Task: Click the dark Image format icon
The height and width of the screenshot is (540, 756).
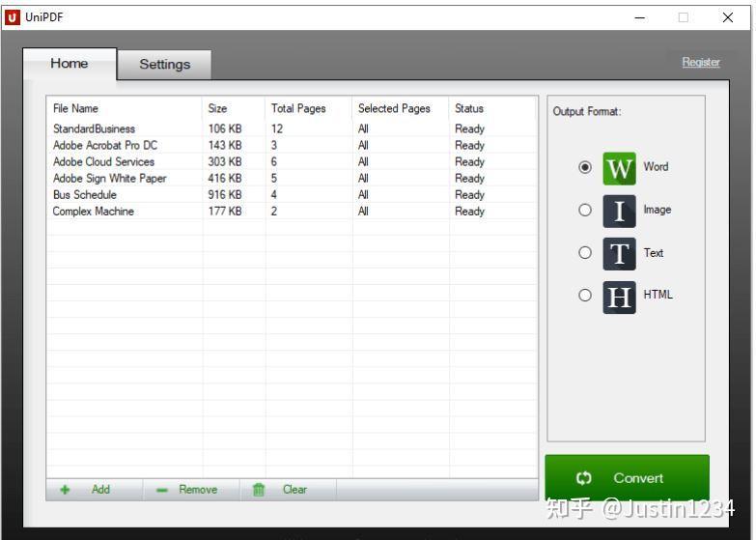Action: tap(619, 211)
